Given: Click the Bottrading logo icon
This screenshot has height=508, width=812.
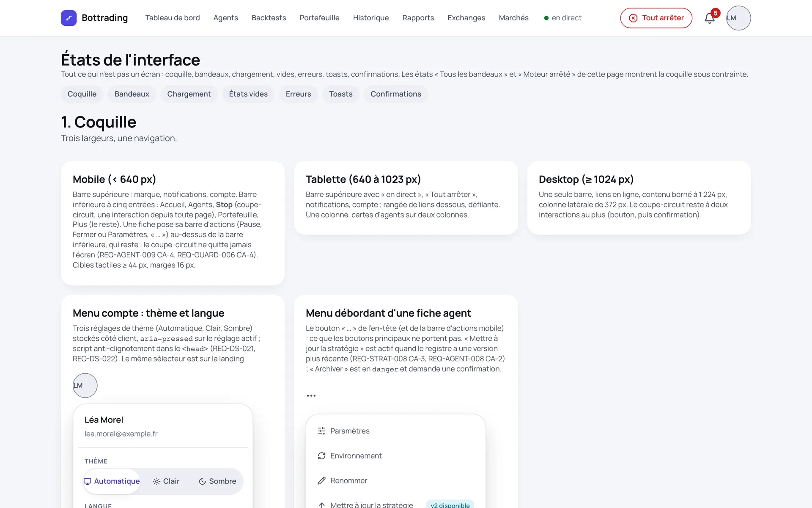Looking at the screenshot, I should (69, 18).
